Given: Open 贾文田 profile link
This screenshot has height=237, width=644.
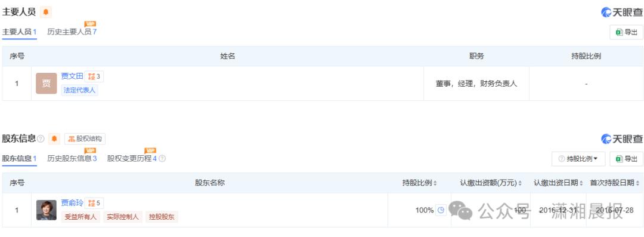Looking at the screenshot, I should coord(72,76).
